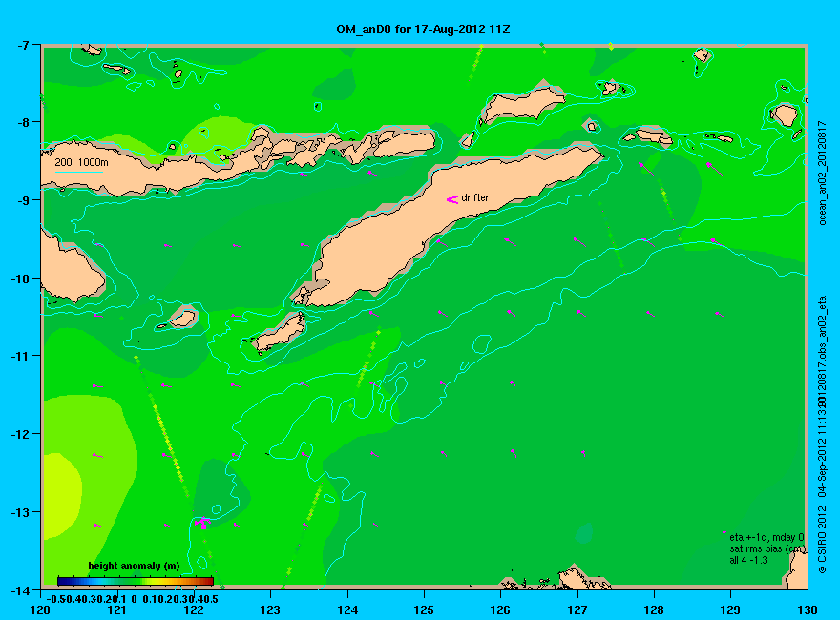This screenshot has height=620, width=840.
Task: Click the 'drifter' label on the island
Action: [x=475, y=197]
